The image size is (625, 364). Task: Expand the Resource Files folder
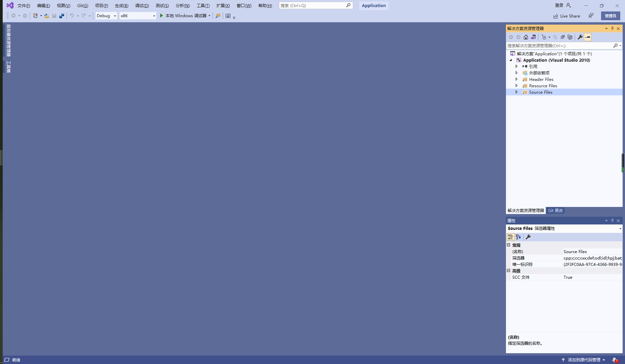[x=516, y=86]
